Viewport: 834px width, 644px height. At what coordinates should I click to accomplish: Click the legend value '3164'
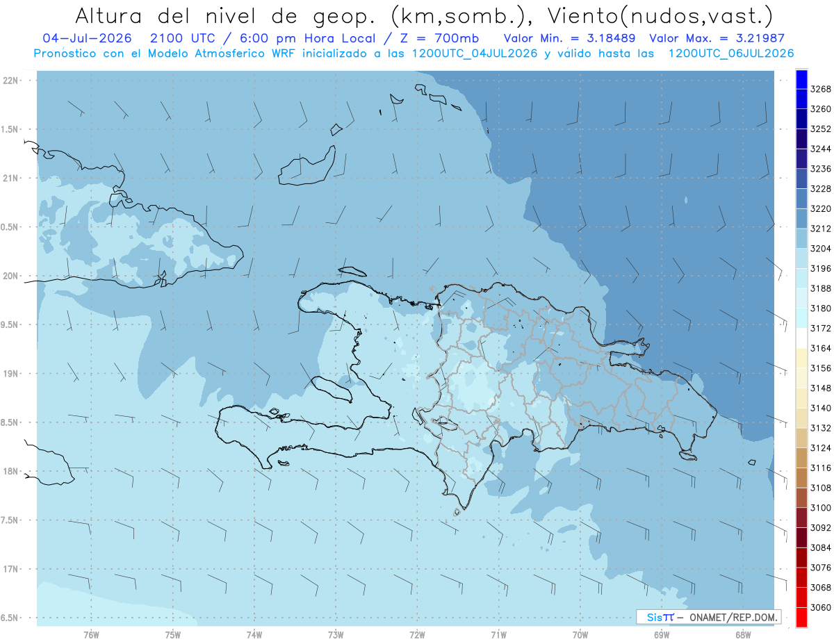(821, 349)
